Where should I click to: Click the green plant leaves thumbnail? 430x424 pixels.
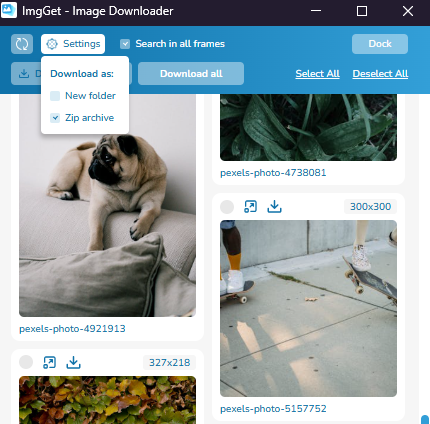308,127
